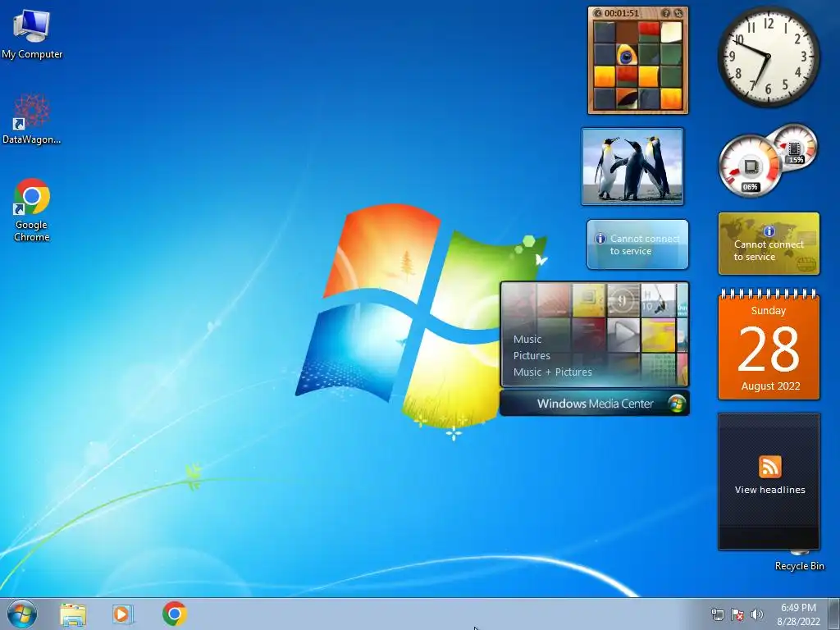Open the Windows Start menu orb
Screen dimensions: 840x630
22,614
